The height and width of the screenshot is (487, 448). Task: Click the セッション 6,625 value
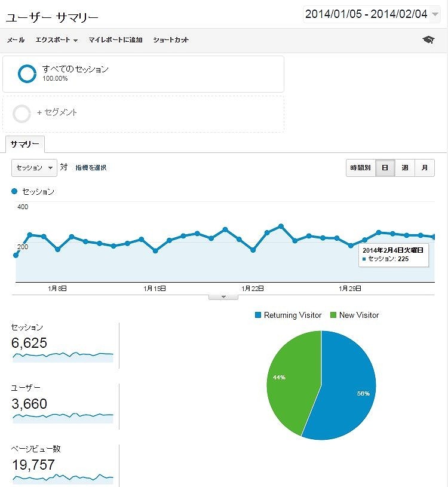[x=29, y=343]
